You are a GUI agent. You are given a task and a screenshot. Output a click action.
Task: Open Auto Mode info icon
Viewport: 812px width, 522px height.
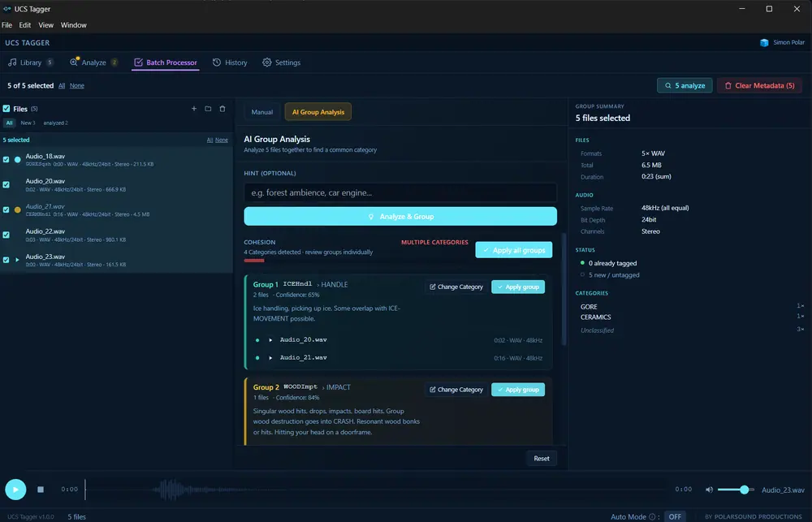pyautogui.click(x=652, y=516)
